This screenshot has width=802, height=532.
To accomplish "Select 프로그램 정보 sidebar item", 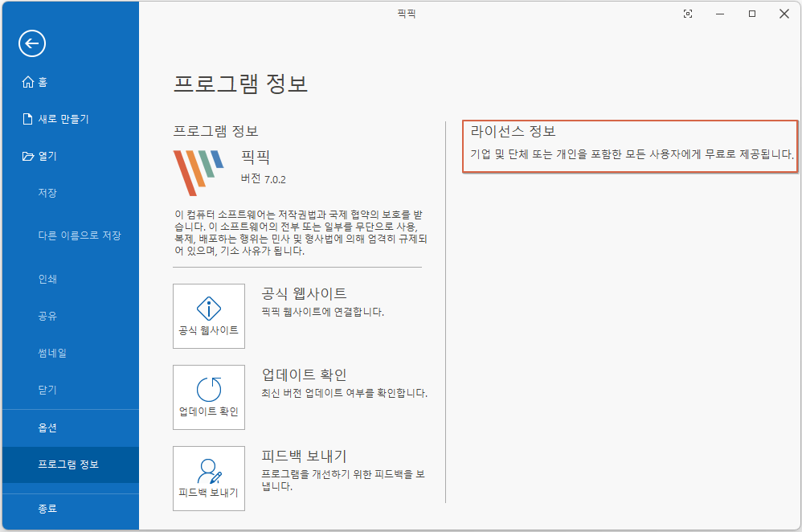I will click(x=70, y=464).
